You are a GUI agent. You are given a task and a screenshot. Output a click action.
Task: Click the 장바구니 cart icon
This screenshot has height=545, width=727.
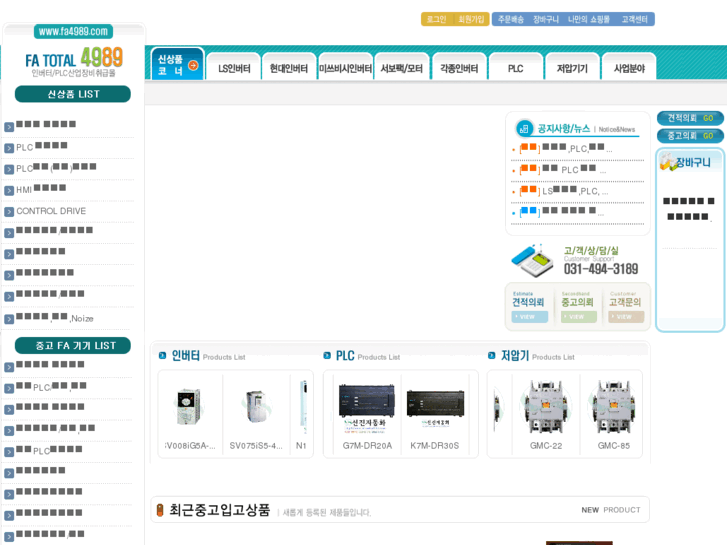pyautogui.click(x=668, y=161)
